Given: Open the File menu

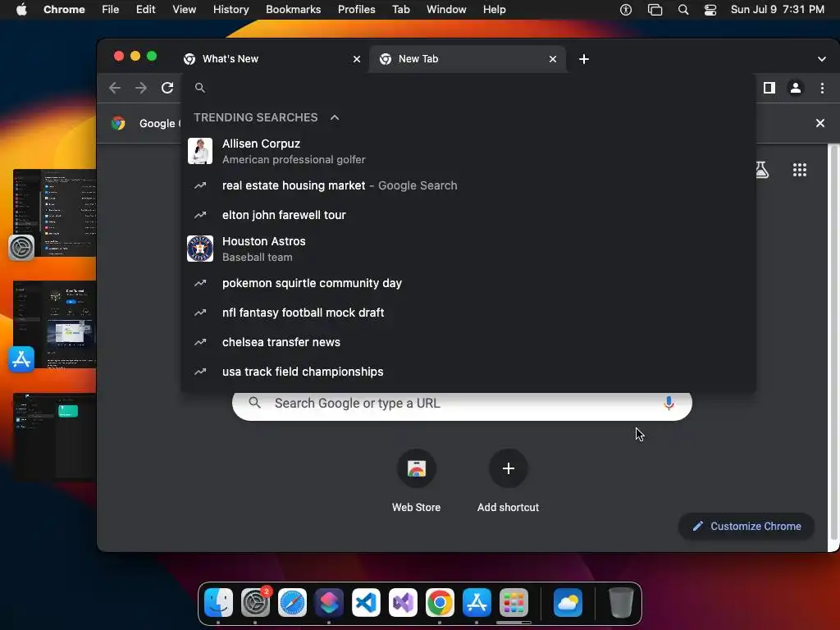Looking at the screenshot, I should pyautogui.click(x=111, y=10).
